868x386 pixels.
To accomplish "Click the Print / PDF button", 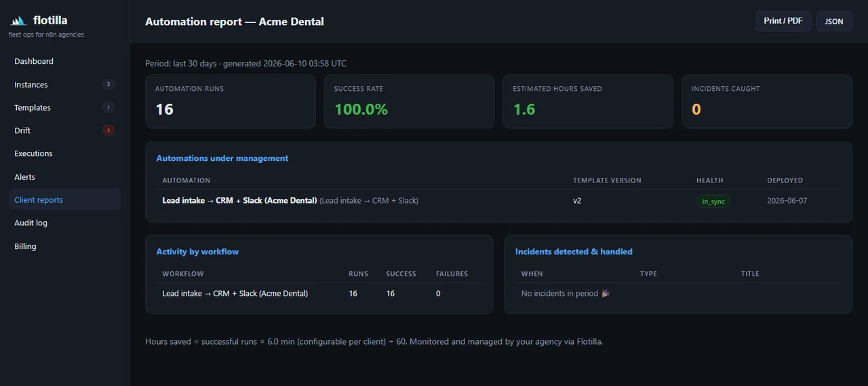I will [783, 21].
